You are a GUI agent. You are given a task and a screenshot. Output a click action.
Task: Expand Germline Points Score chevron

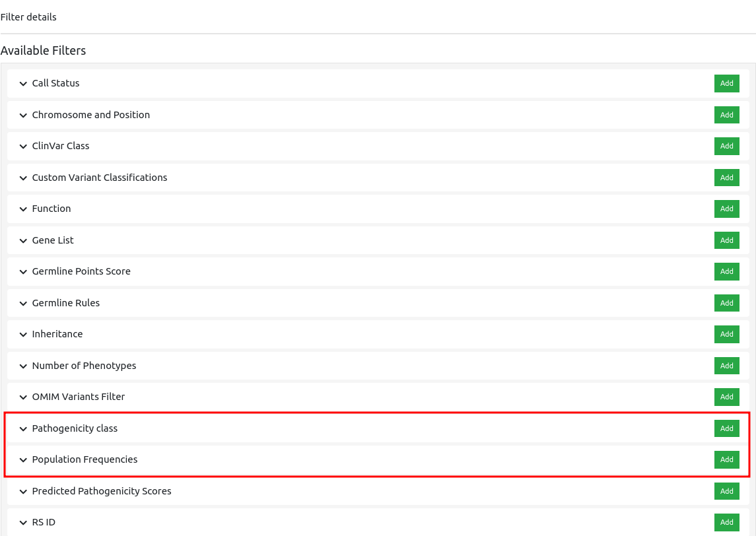[23, 272]
